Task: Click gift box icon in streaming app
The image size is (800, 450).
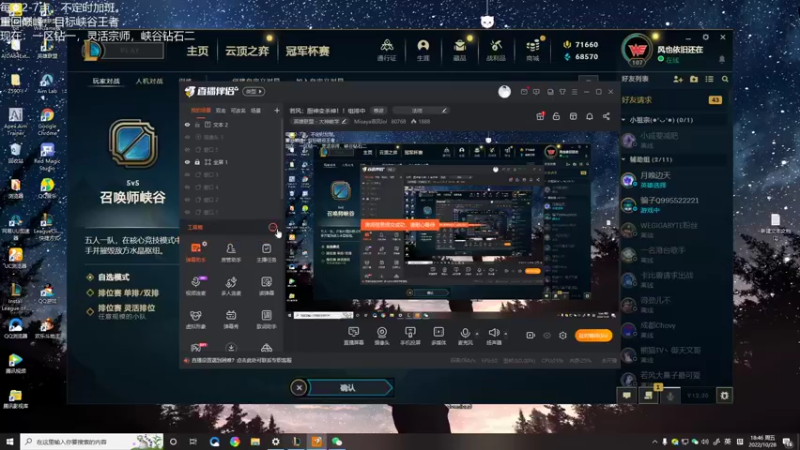Action: tap(540, 116)
